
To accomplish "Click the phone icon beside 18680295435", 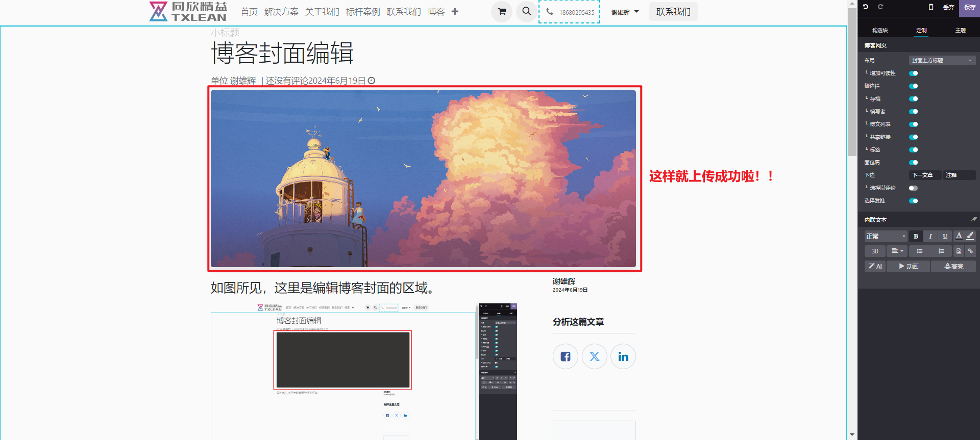I will coord(550,11).
